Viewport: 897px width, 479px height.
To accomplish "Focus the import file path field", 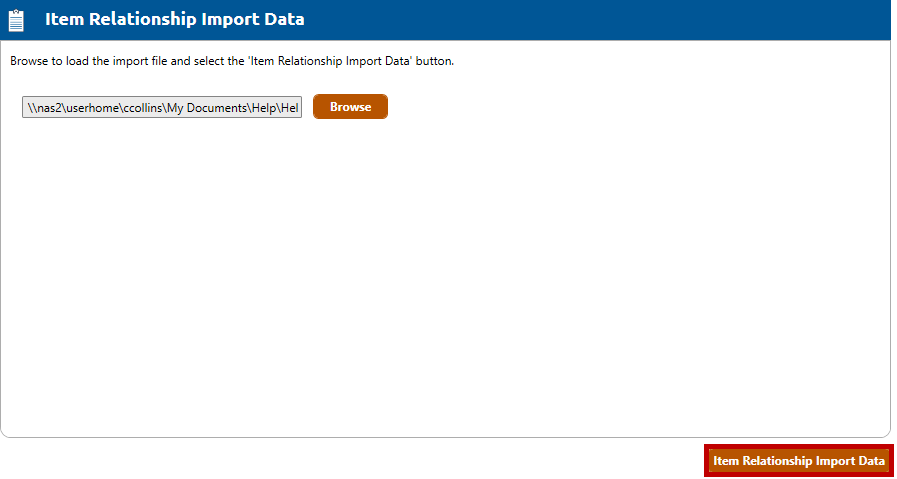I will click(162, 107).
